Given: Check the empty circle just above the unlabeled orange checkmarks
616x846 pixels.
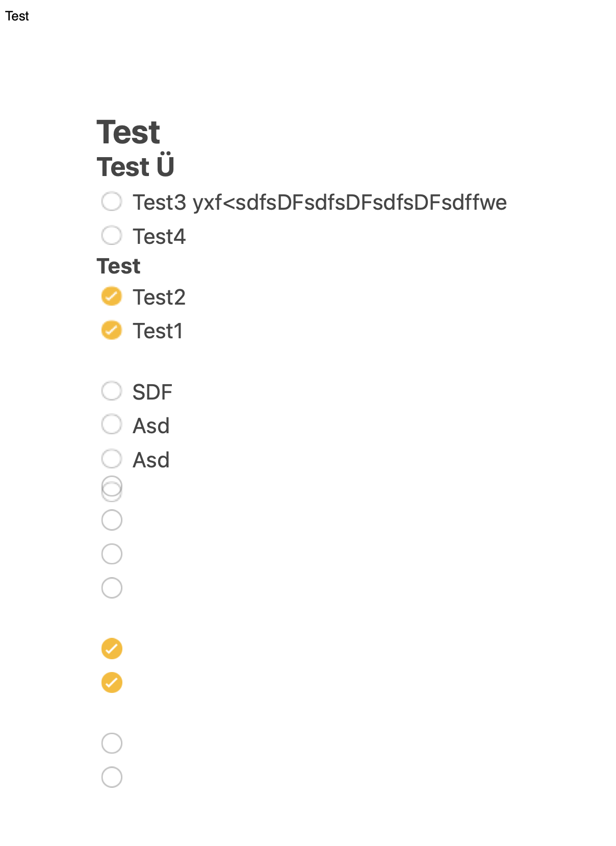Looking at the screenshot, I should point(112,588).
